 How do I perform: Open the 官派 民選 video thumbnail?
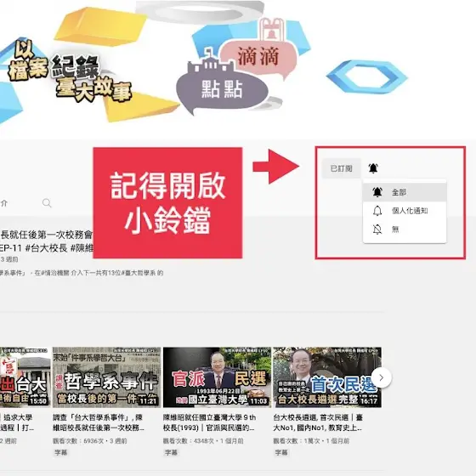(x=217, y=377)
